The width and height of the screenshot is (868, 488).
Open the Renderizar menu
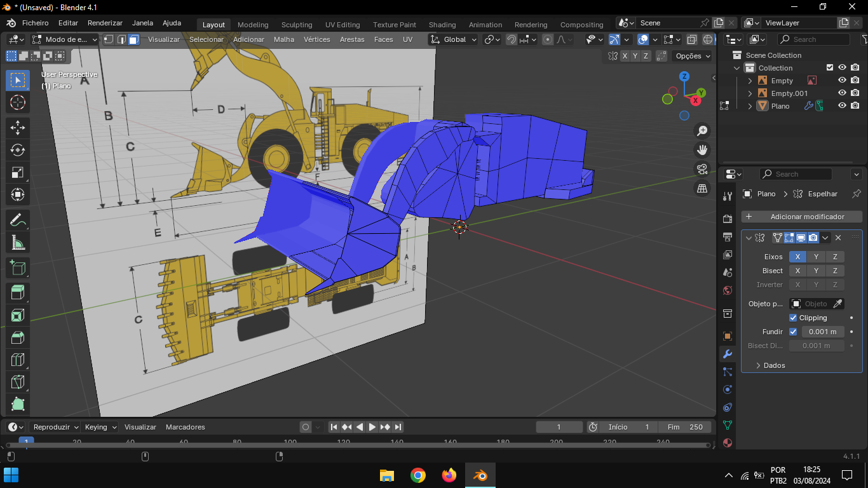click(105, 23)
